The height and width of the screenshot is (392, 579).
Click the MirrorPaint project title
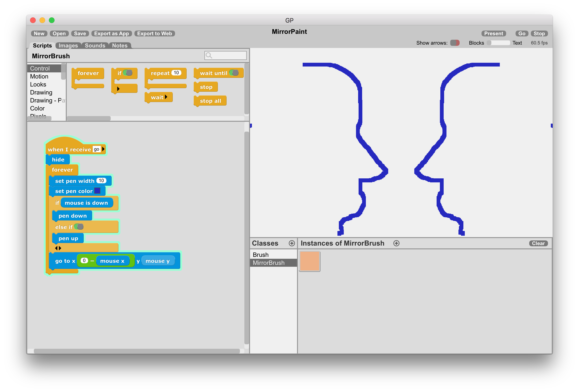(x=289, y=32)
